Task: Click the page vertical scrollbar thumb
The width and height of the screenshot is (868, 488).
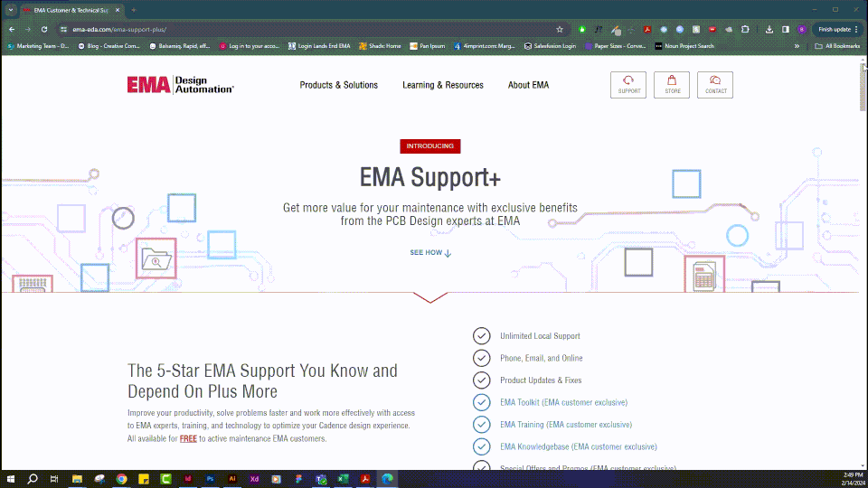Action: tap(863, 87)
